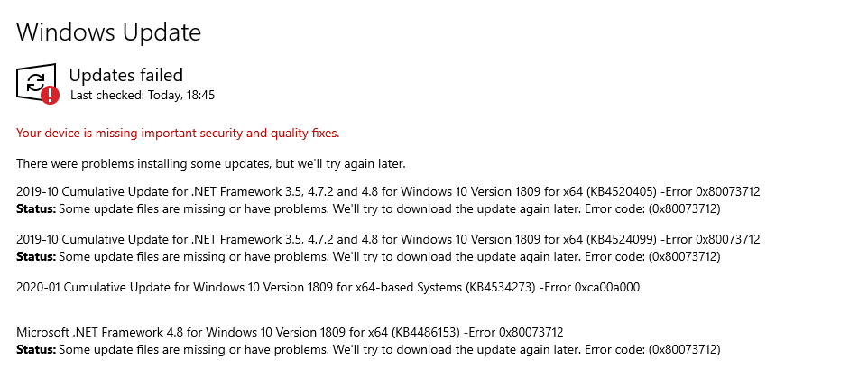Click the update sync arrows icon
This screenshot has height=369, width=868.
[x=35, y=83]
